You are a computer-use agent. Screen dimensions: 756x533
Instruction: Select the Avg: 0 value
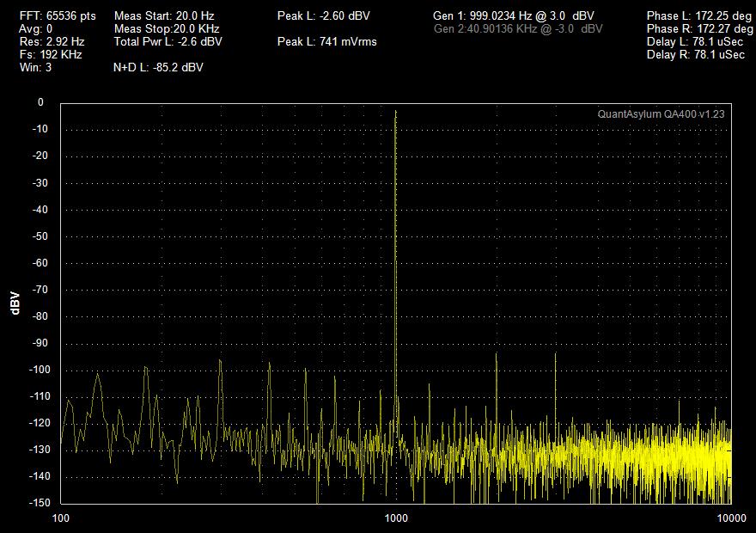[36, 29]
